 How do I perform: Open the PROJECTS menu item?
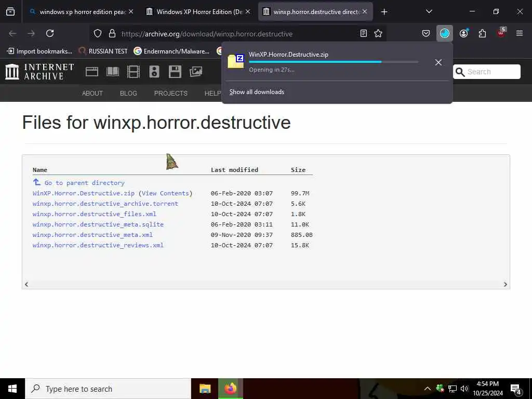point(170,94)
